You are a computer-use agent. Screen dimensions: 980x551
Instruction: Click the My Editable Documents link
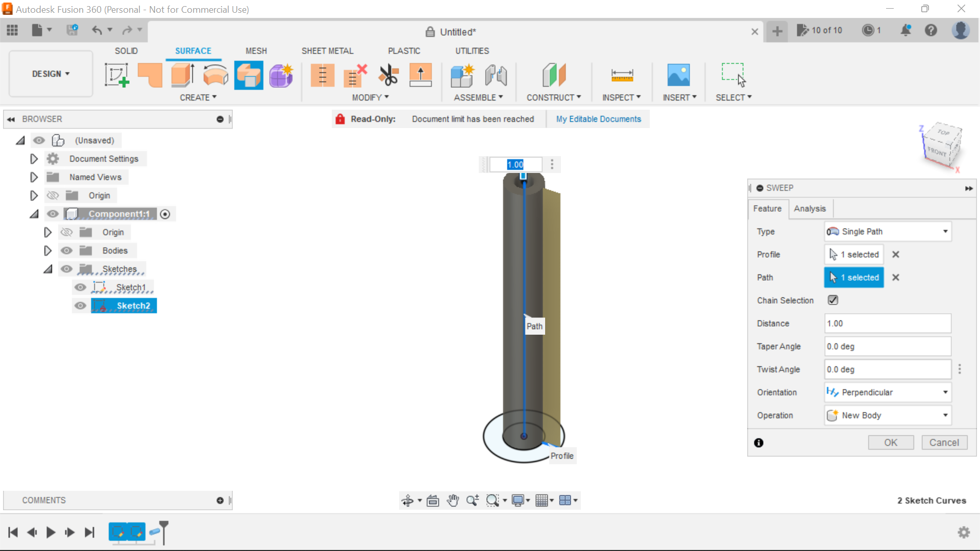(598, 119)
